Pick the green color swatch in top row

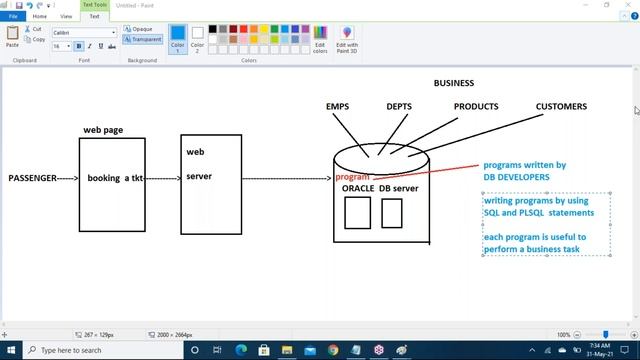point(274,29)
